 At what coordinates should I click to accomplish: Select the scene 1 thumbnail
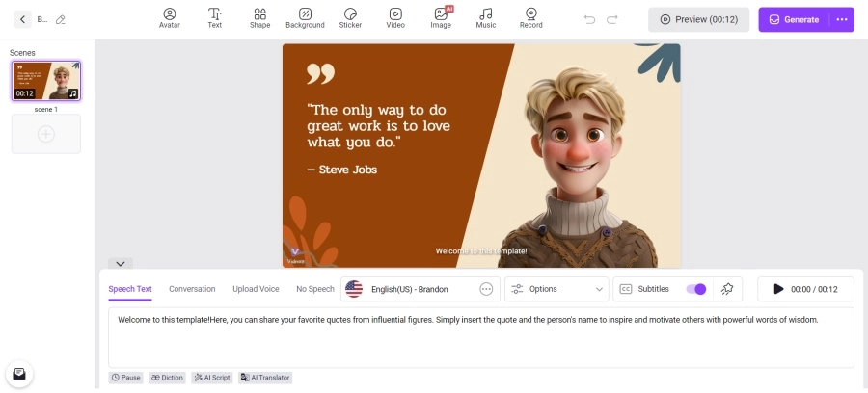pos(46,81)
